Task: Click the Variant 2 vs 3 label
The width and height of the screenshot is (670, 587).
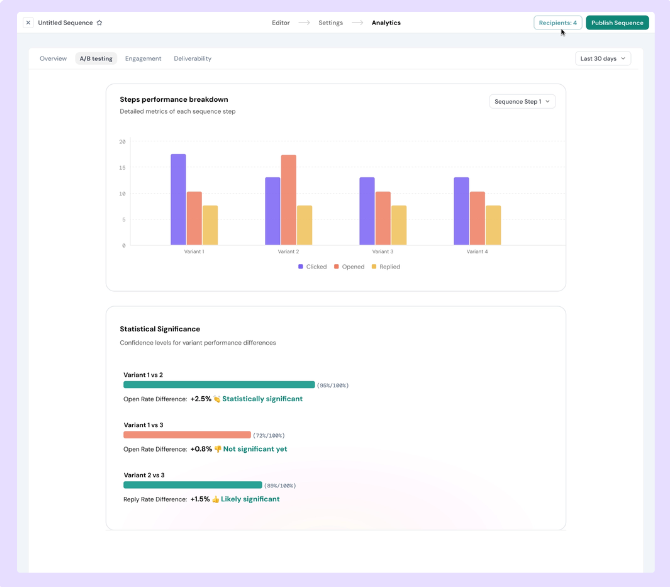Action: coord(144,475)
